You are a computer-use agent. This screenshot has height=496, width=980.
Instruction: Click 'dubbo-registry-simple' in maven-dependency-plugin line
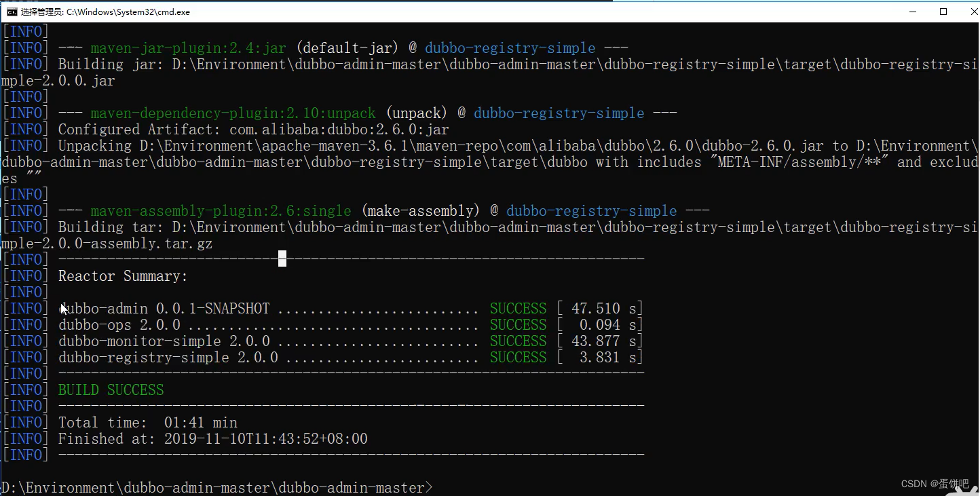(x=559, y=113)
